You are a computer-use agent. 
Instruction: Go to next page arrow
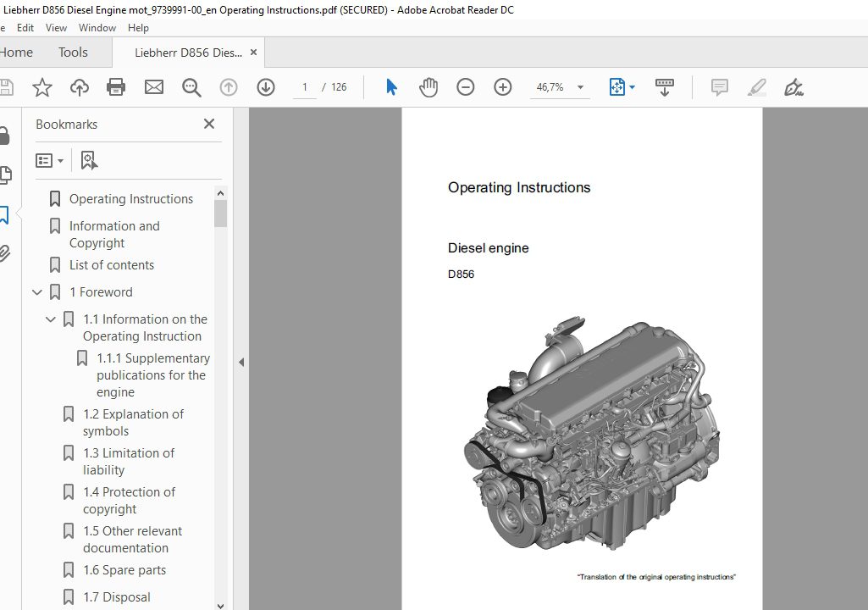click(x=266, y=87)
